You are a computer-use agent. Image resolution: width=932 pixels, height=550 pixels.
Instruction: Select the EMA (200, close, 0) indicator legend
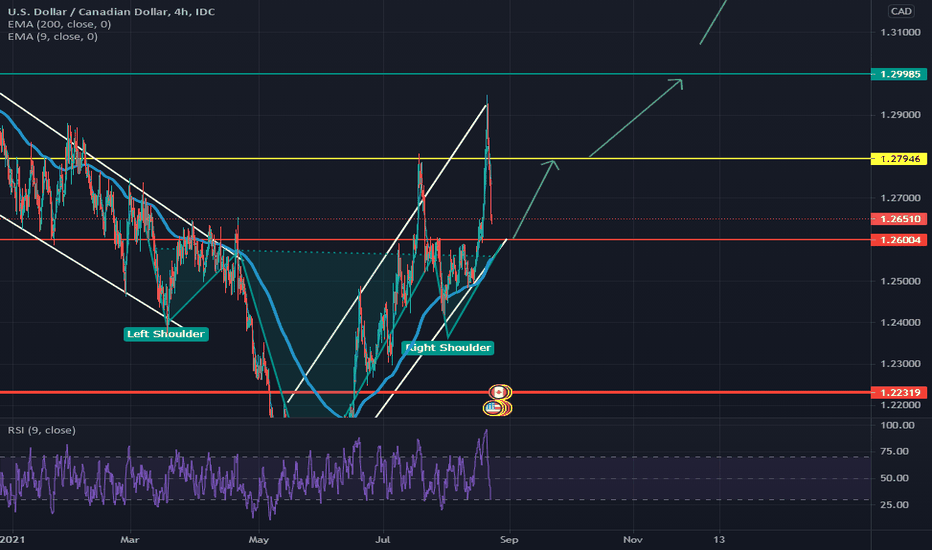[59, 24]
